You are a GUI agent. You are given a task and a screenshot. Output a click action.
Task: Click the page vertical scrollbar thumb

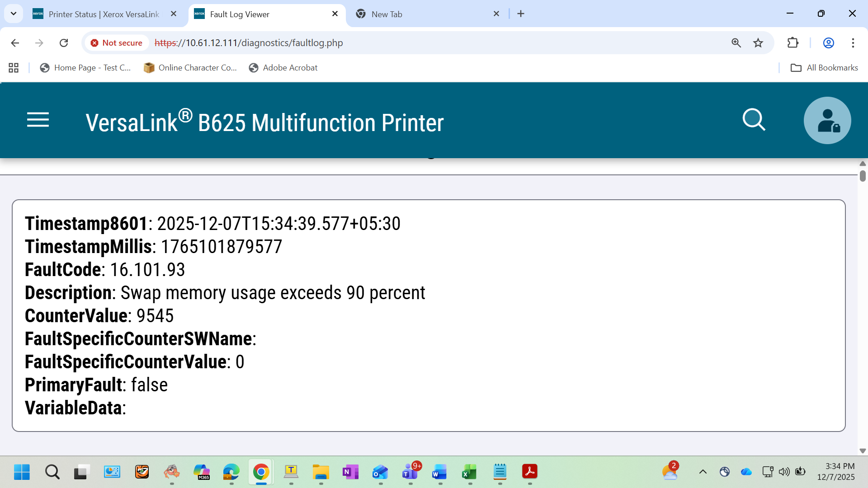pos(863,176)
